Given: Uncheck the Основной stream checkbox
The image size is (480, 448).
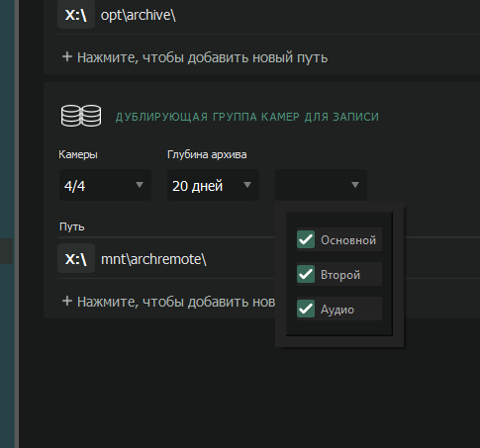Looking at the screenshot, I should click(x=306, y=239).
